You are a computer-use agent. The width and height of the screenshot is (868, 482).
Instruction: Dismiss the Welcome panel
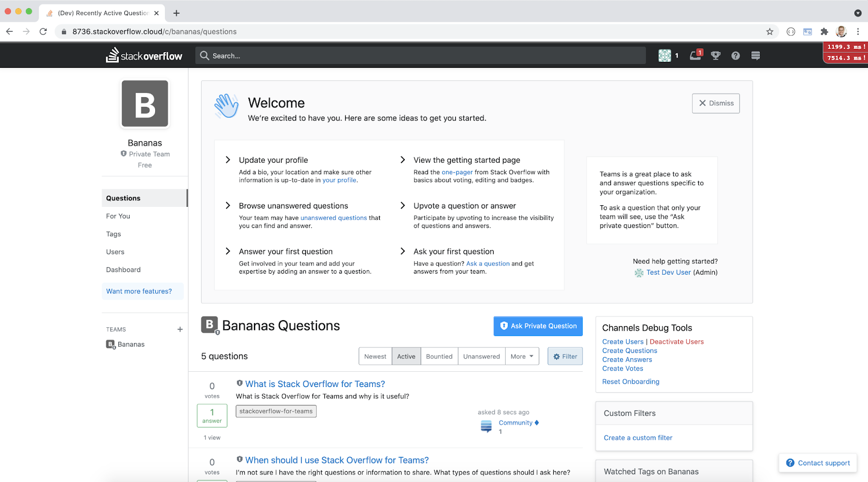[716, 103]
